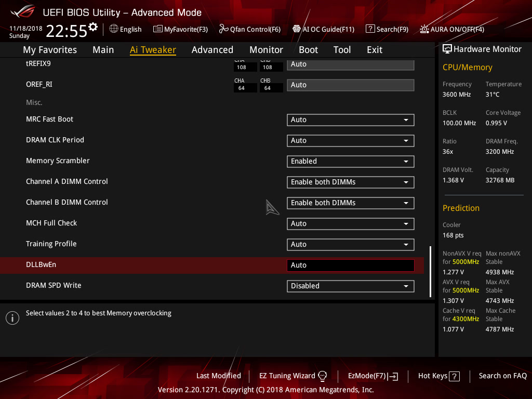Image resolution: width=532 pixels, height=399 pixels.
Task: Select the Ai Tweaker tab
Action: click(x=153, y=50)
